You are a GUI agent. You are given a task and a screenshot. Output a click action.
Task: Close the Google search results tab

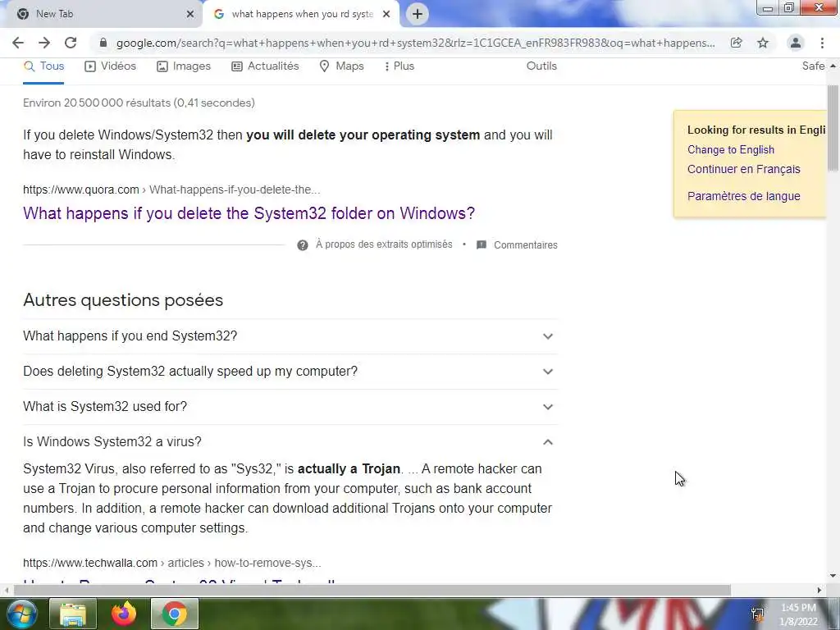(386, 14)
